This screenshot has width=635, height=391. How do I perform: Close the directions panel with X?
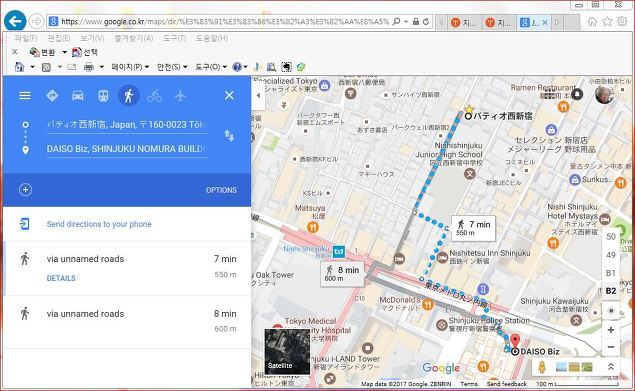click(x=229, y=95)
